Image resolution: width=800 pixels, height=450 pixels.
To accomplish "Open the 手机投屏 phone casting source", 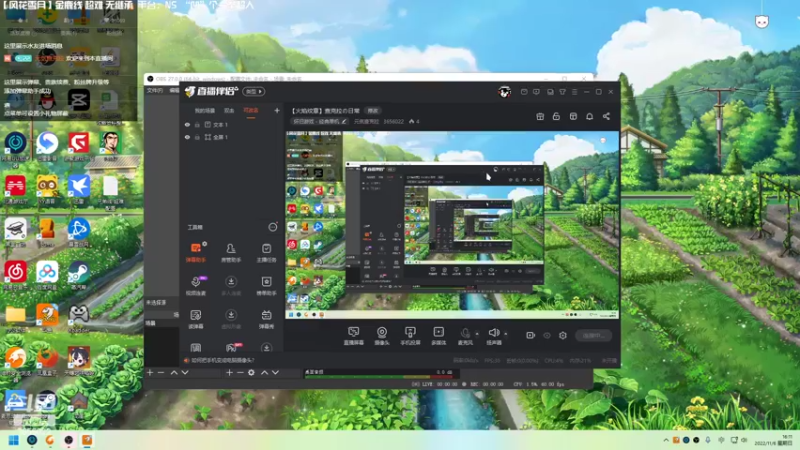I will pos(410,336).
